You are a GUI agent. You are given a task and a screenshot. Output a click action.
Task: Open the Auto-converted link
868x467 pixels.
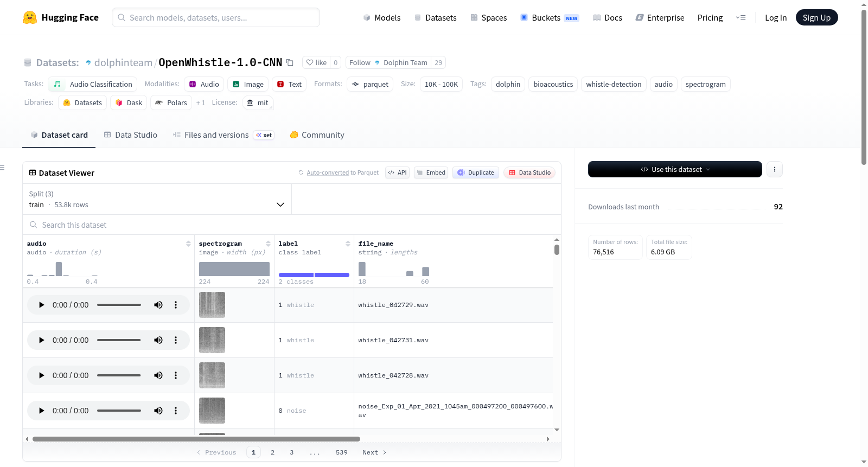[328, 172]
